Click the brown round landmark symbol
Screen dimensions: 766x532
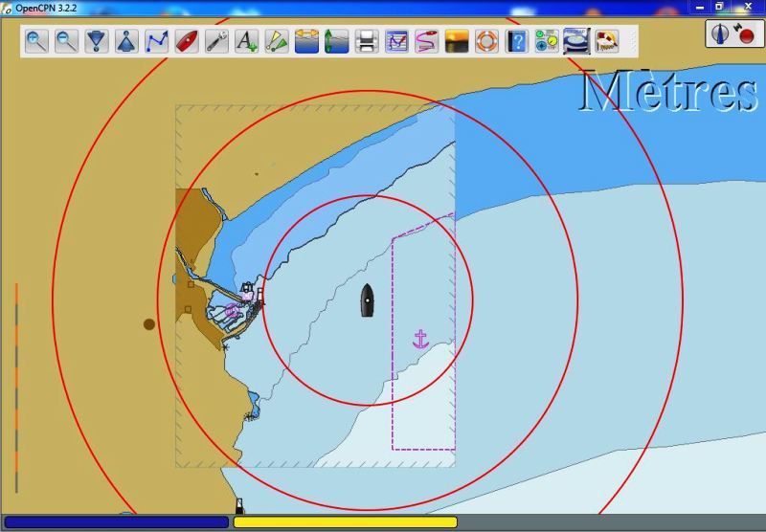(x=149, y=324)
